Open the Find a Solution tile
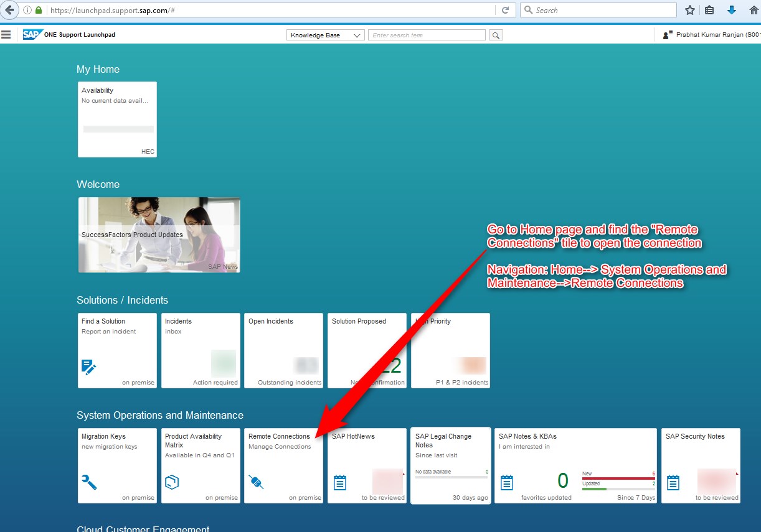761x532 pixels. [x=117, y=350]
